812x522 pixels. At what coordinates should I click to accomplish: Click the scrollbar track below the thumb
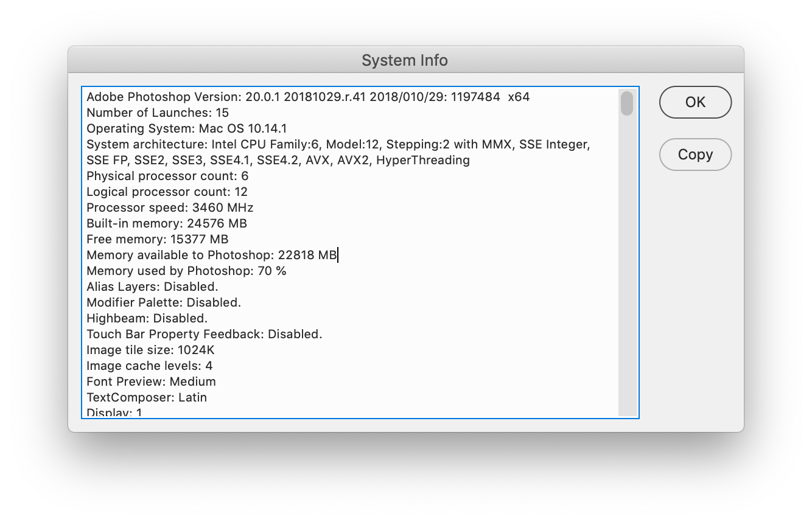click(x=627, y=266)
